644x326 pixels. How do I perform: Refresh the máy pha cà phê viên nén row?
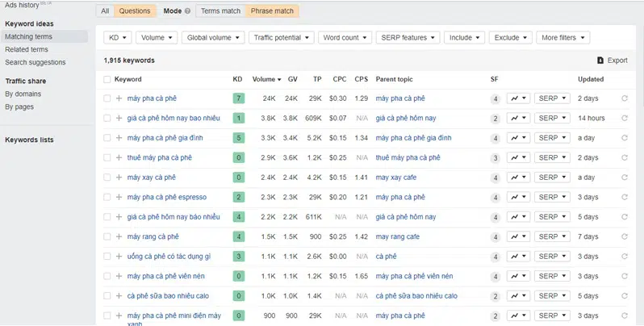[625, 276]
